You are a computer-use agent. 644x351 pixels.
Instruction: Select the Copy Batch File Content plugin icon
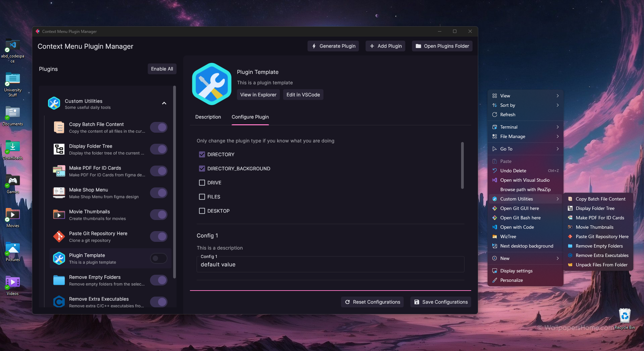point(59,127)
